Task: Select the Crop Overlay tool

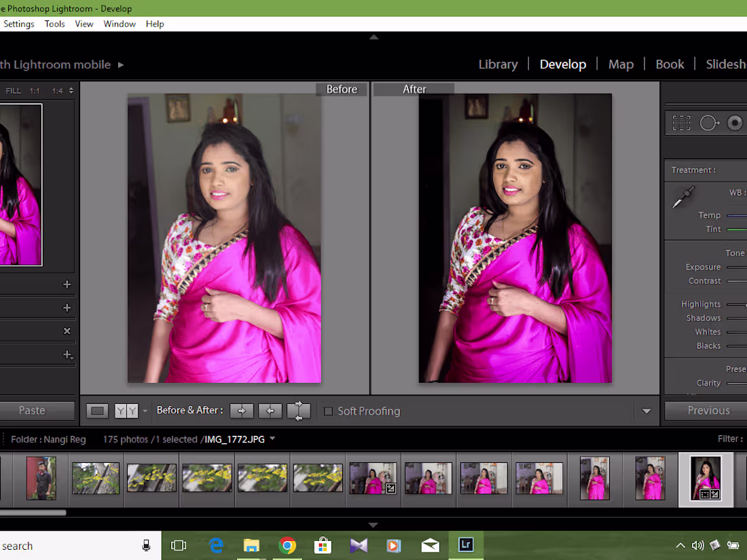Action: point(681,122)
